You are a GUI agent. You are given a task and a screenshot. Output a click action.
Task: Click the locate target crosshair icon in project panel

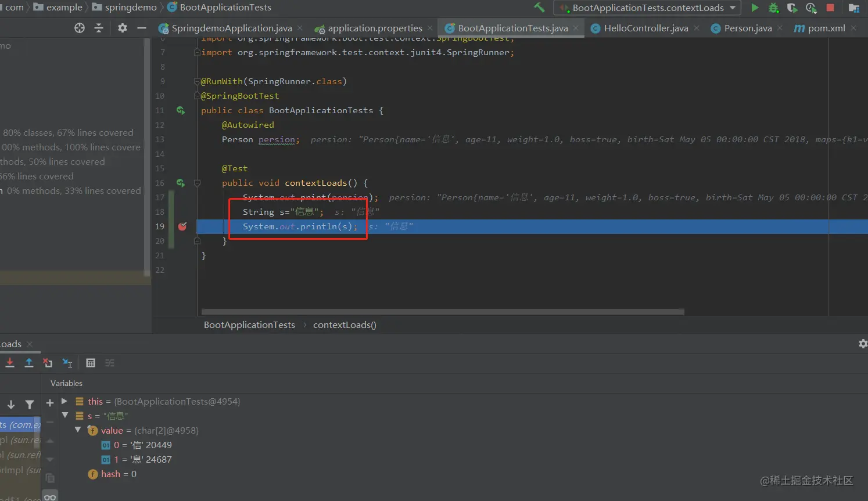(80, 28)
